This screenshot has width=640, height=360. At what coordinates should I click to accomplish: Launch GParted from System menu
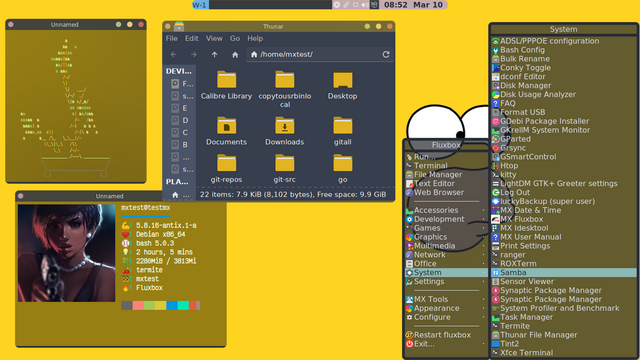(x=564, y=139)
